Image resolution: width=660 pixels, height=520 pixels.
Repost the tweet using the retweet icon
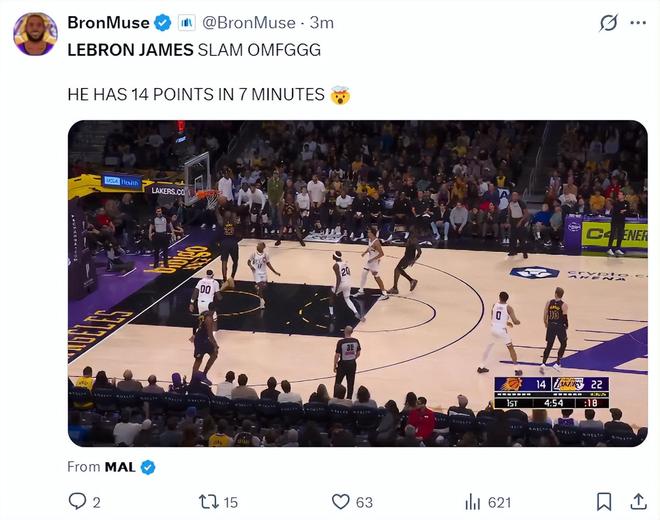208,501
